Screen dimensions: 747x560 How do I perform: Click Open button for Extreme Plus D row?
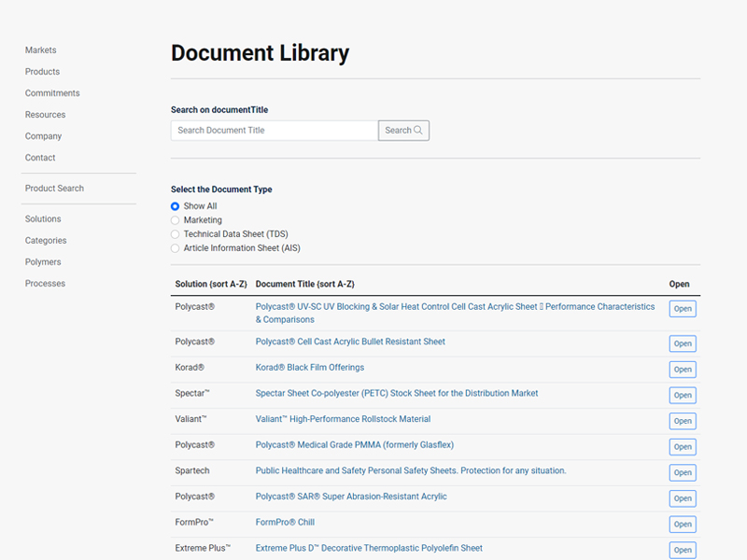(x=683, y=550)
